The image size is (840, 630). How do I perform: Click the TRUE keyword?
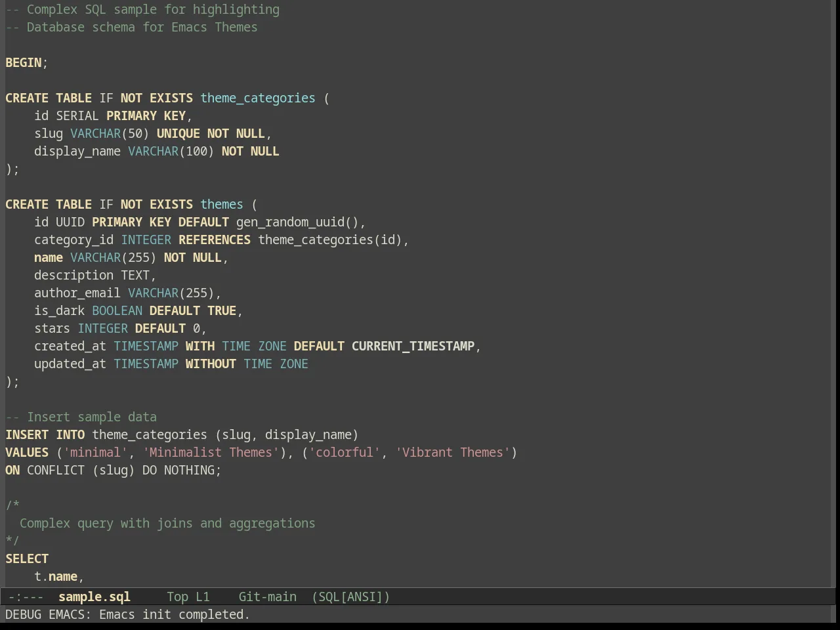222,311
